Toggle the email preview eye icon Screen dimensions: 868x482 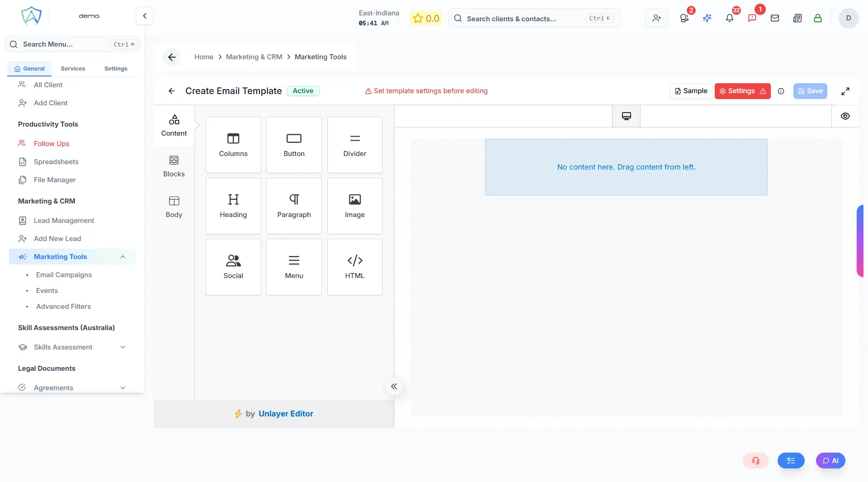(x=845, y=116)
